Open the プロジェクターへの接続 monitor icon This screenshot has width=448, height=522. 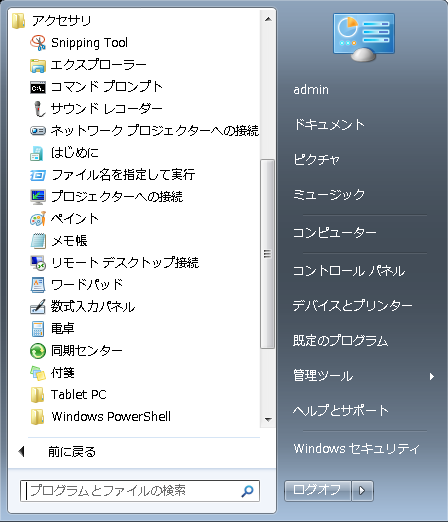pos(38,197)
